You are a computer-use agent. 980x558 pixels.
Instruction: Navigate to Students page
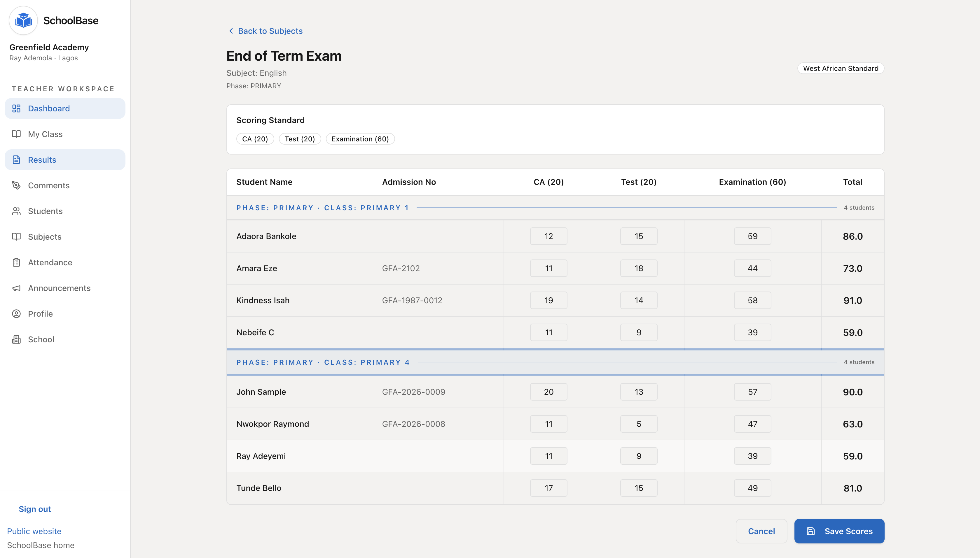coord(65,211)
